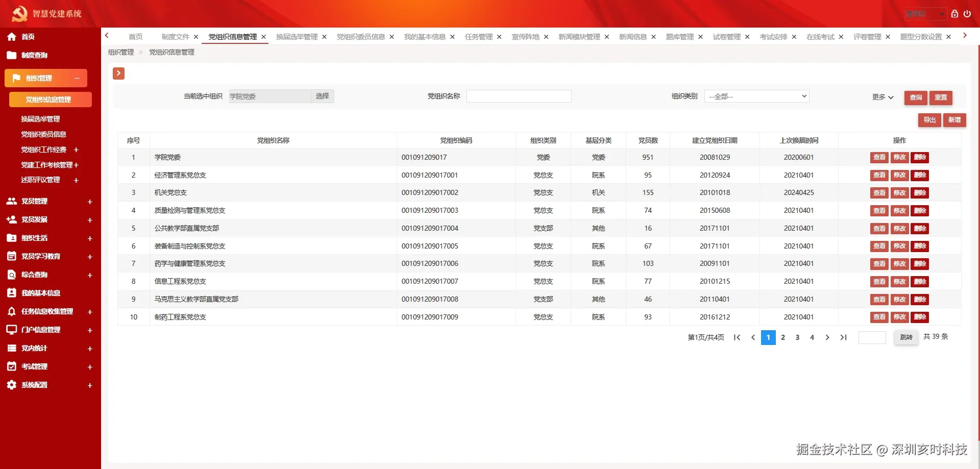Go to the next page arrow
Screen dimensions: 980x469
click(827, 337)
